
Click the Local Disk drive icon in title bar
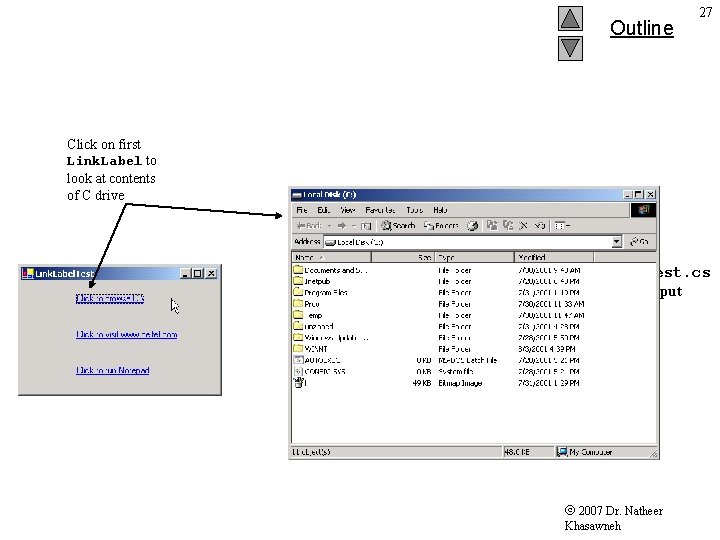point(298,195)
